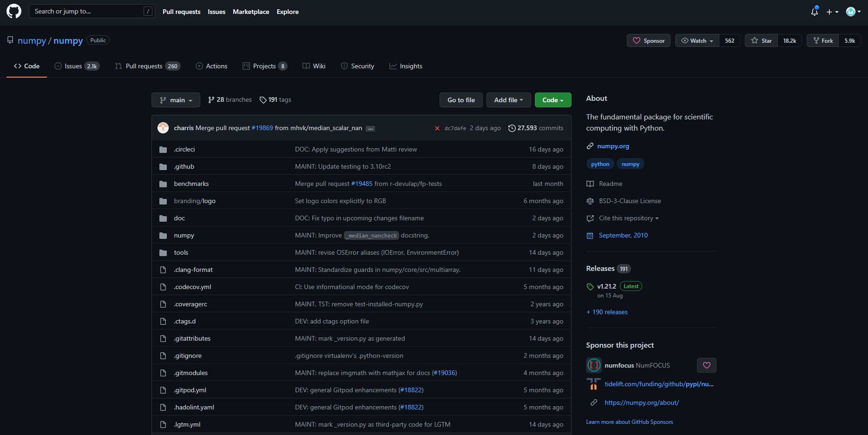Click the 5.9k fork count
Screen dimensions: 868x435
click(850, 41)
